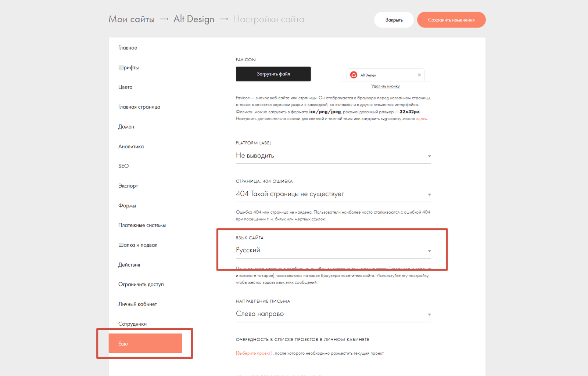Image resolution: width=588 pixels, height=376 pixels.
Task: Select Цвета in the sidebar
Action: pos(125,87)
